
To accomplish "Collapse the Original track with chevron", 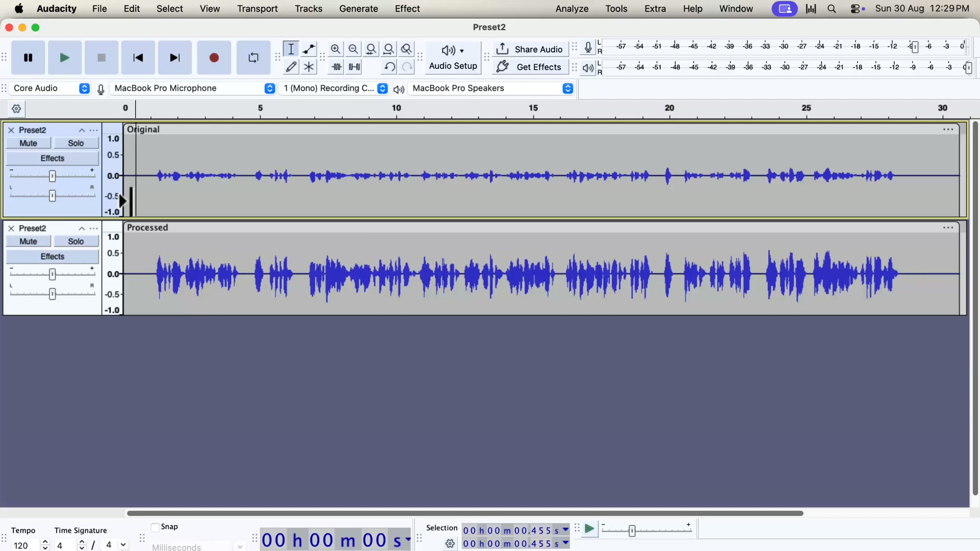I will click(x=82, y=130).
